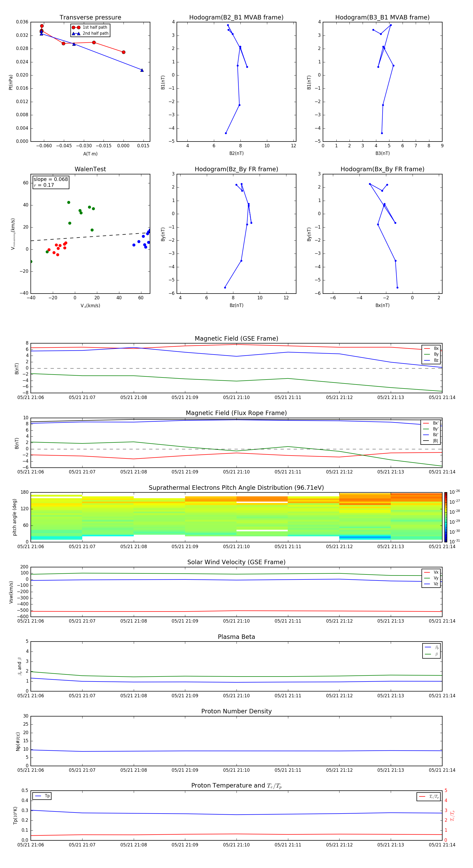Viewport: 473px width, 868px height.
Task: Click the 'B3(nT)' x-axis label
Action: (382, 153)
